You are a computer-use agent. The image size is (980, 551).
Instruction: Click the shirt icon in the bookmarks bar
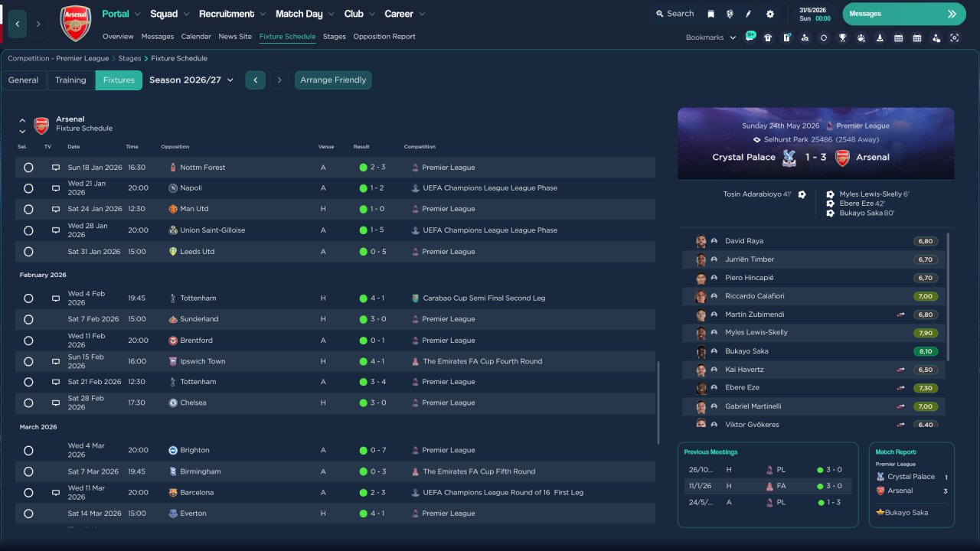coord(768,37)
